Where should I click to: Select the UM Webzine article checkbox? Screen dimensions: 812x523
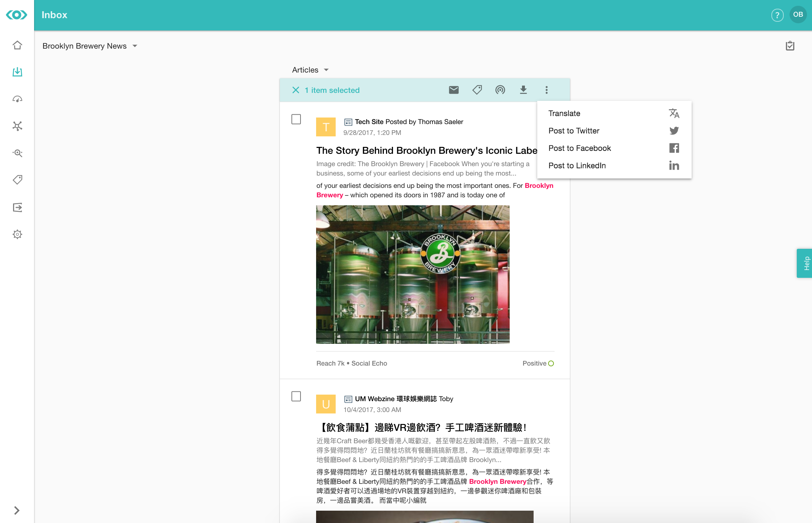pyautogui.click(x=296, y=396)
